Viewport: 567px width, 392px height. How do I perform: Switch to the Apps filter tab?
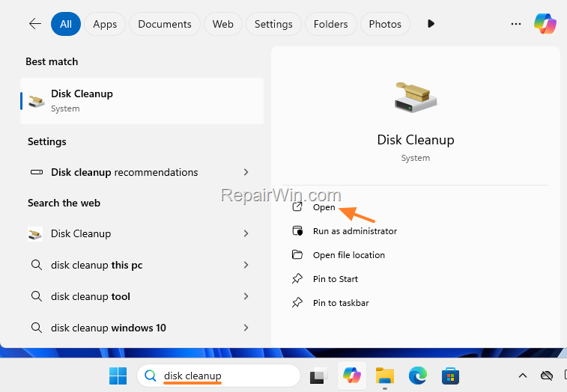pyautogui.click(x=105, y=24)
